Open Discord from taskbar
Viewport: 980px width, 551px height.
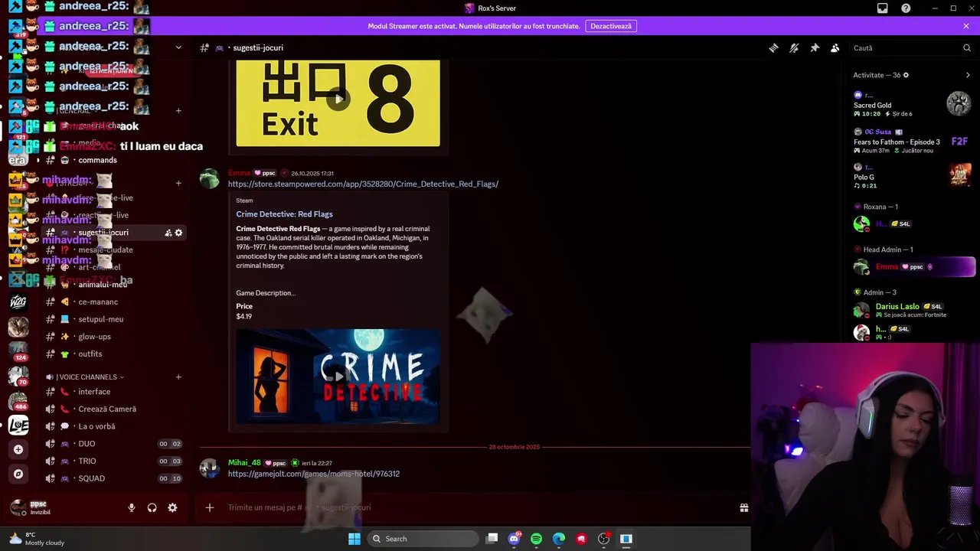coord(514,539)
